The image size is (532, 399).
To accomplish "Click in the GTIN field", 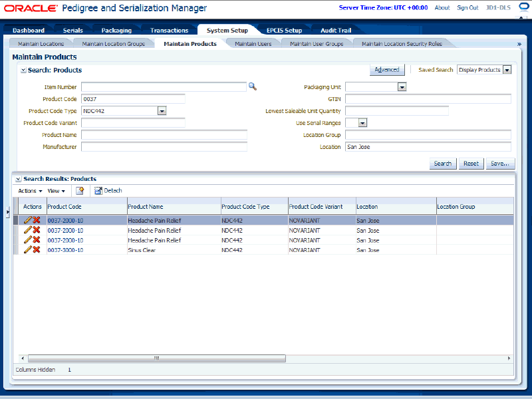I will point(428,99).
